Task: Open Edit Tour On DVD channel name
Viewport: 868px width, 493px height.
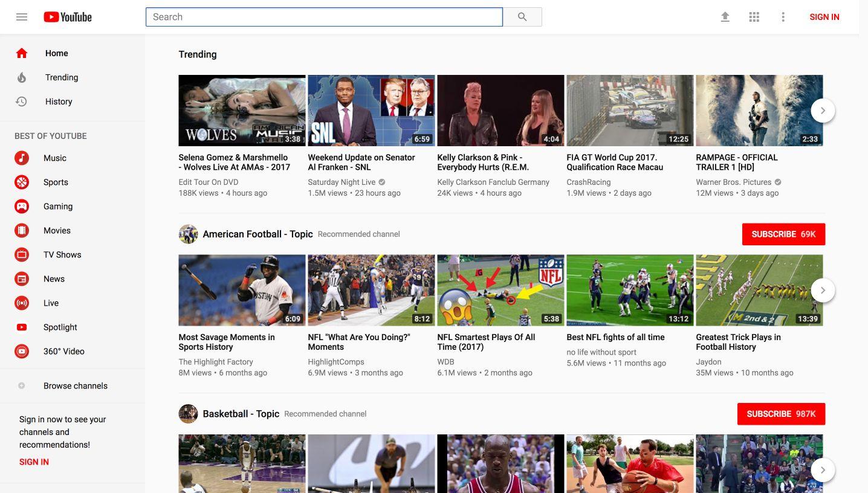Action: [208, 182]
